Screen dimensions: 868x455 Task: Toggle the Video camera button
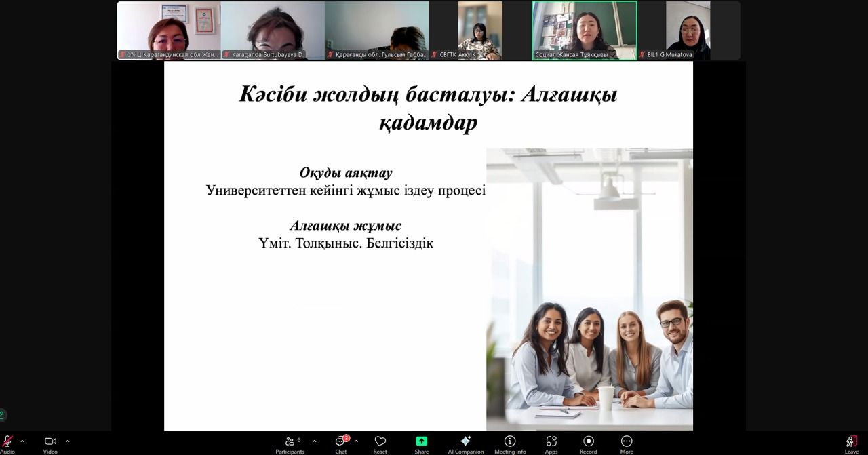pos(50,441)
